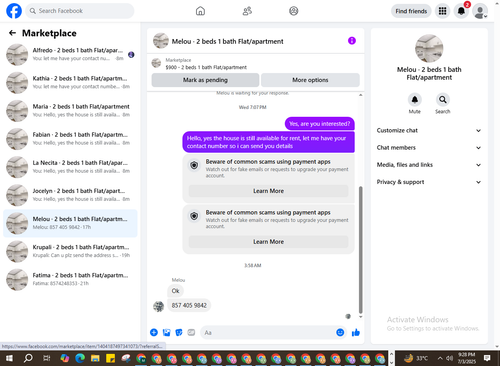This screenshot has height=366, width=500.
Task: Open the Windows action center icon
Action: (x=487, y=358)
